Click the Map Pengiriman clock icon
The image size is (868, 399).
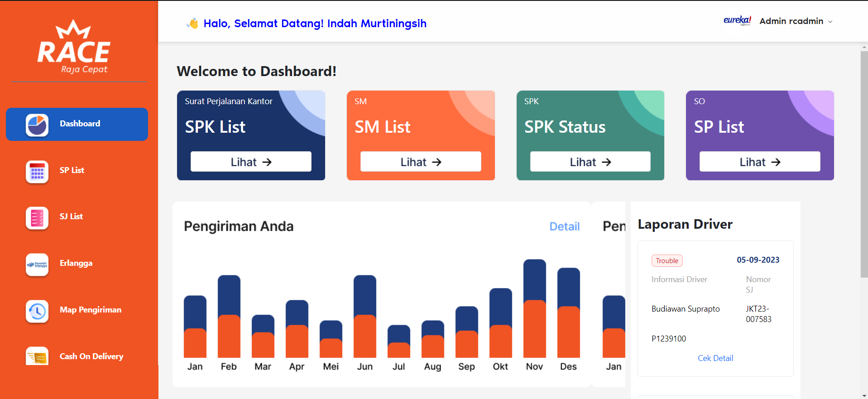click(37, 311)
